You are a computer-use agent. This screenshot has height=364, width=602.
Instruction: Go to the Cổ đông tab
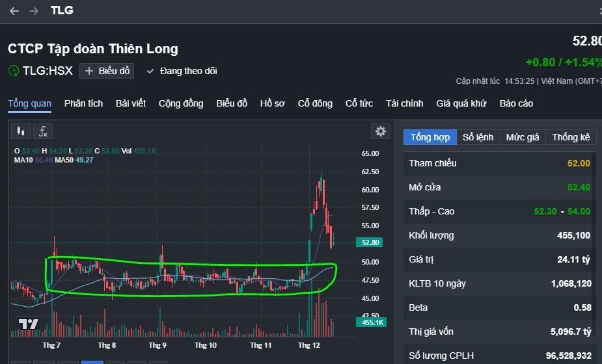[x=315, y=103]
